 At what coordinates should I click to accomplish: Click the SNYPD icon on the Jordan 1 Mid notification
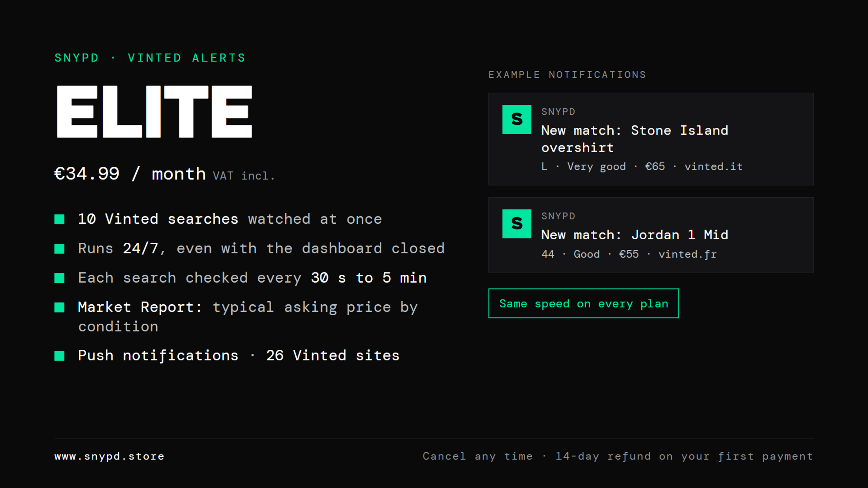(x=517, y=224)
